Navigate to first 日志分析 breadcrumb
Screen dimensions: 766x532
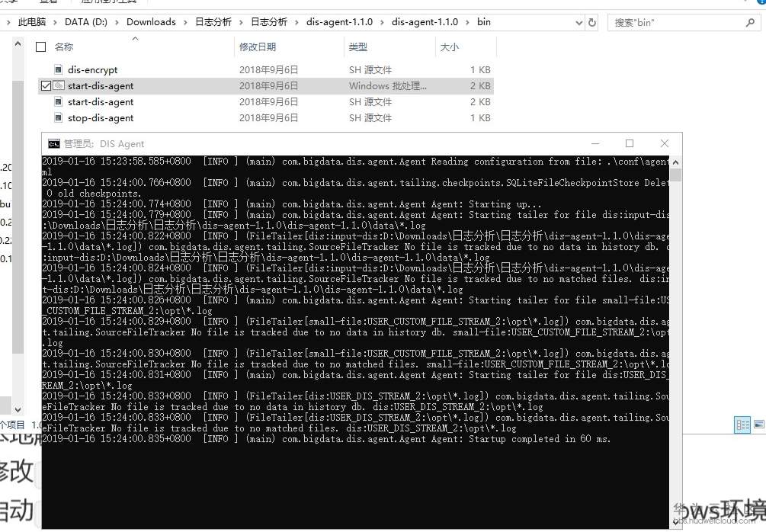point(213,22)
